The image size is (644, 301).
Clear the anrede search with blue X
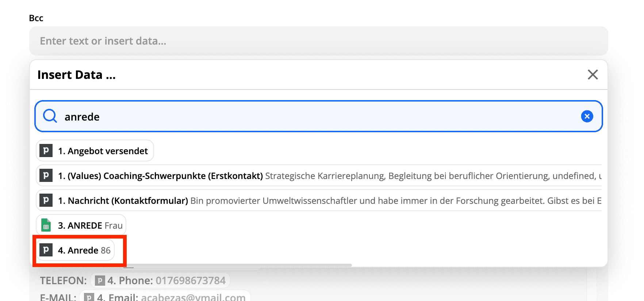tap(587, 117)
